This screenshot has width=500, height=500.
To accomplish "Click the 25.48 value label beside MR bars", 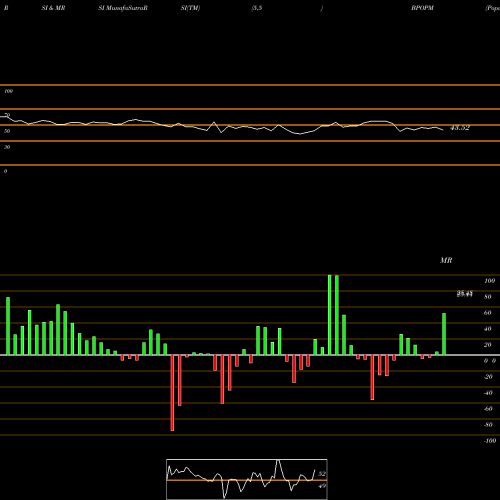I will pos(464,294).
